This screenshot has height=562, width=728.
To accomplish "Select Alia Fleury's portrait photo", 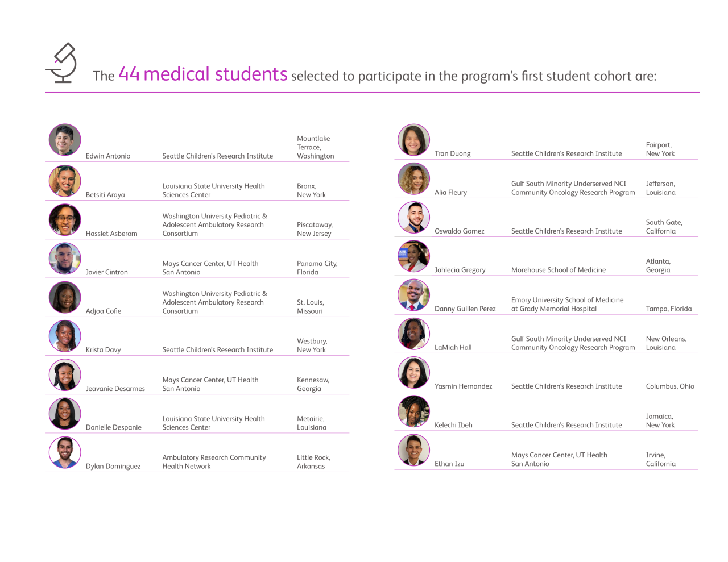I will pyautogui.click(x=413, y=179).
